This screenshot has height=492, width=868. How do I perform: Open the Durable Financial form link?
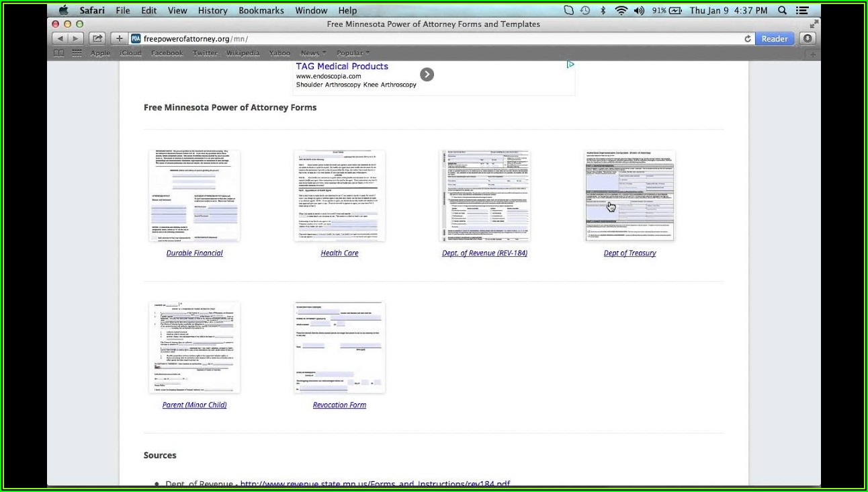coord(194,253)
